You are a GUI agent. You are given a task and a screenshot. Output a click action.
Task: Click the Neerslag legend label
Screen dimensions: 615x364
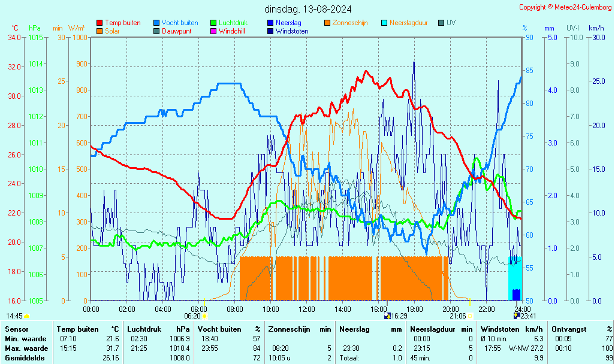click(288, 23)
